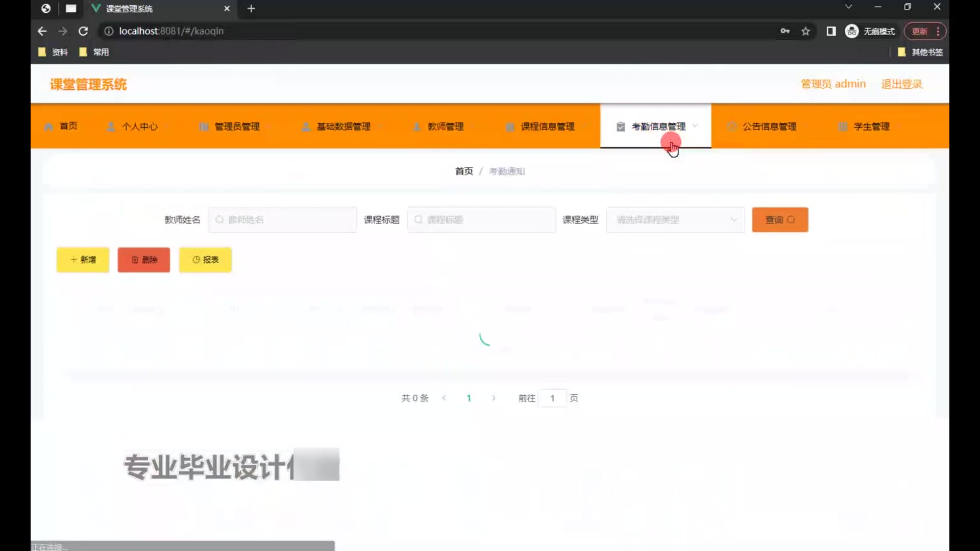The height and width of the screenshot is (551, 980).
Task: Click the incognito mode avatar icon
Action: tap(851, 31)
